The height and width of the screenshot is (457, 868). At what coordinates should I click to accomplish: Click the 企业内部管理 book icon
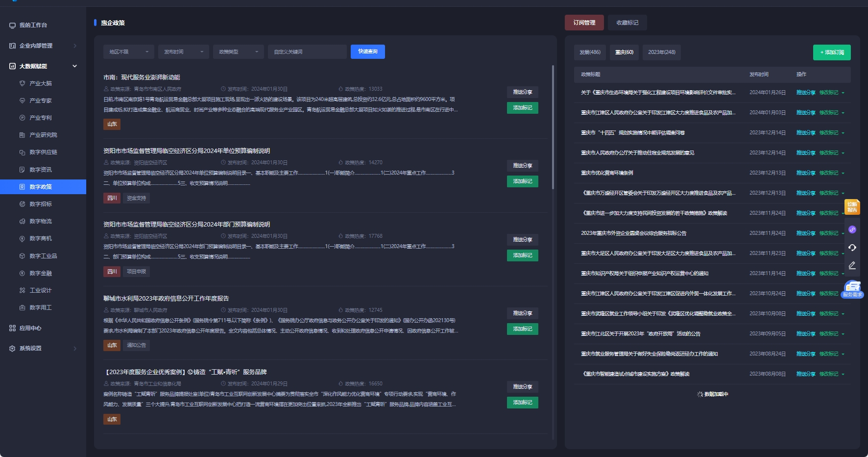tap(12, 46)
